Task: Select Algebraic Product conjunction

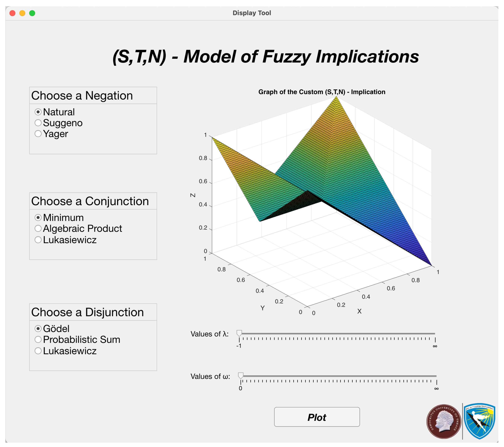Action: [x=38, y=228]
